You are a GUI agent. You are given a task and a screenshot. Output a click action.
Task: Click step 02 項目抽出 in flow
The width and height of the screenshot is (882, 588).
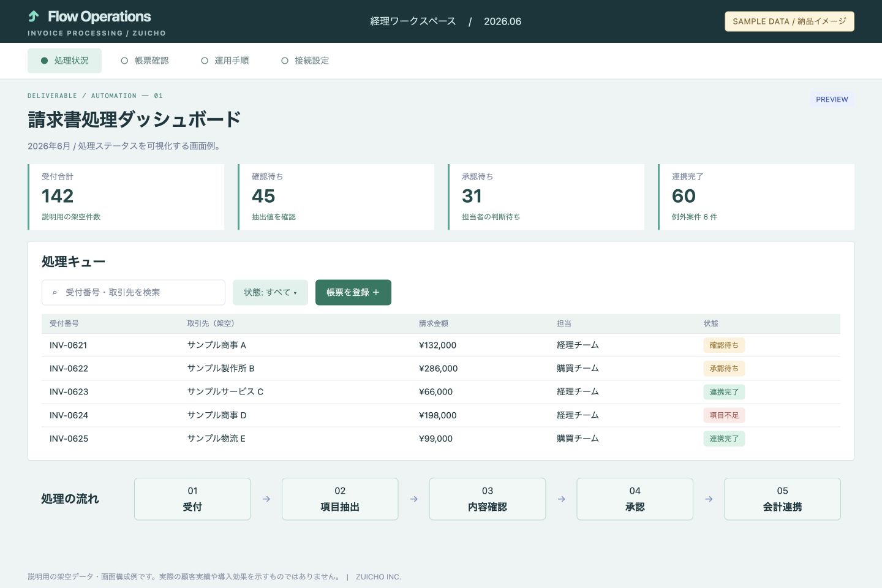click(340, 499)
